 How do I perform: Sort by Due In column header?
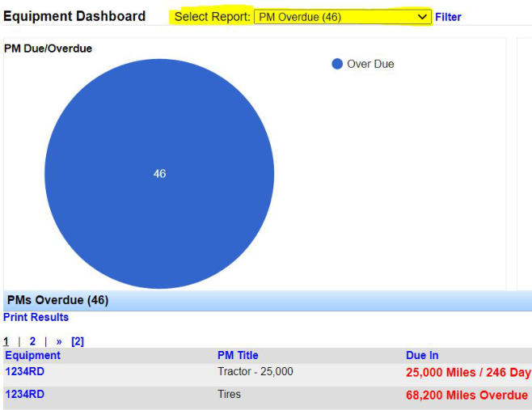coord(422,355)
